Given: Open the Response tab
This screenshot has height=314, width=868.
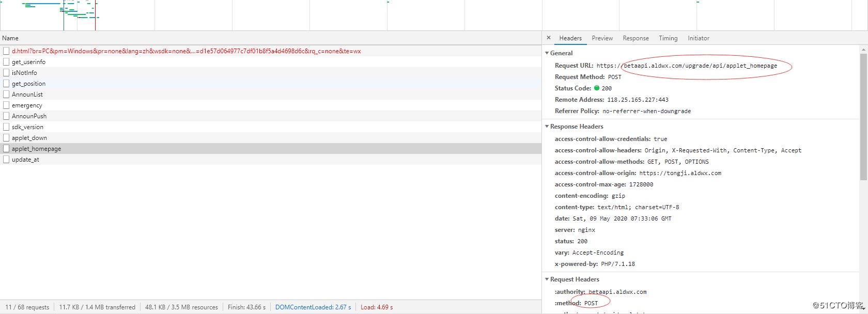Looking at the screenshot, I should (636, 38).
